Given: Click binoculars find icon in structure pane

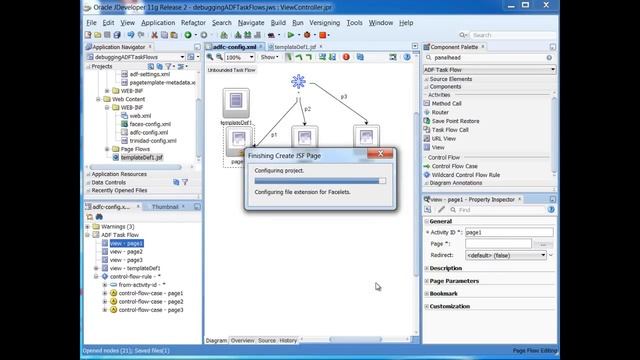Looking at the screenshot, I should (x=99, y=217).
